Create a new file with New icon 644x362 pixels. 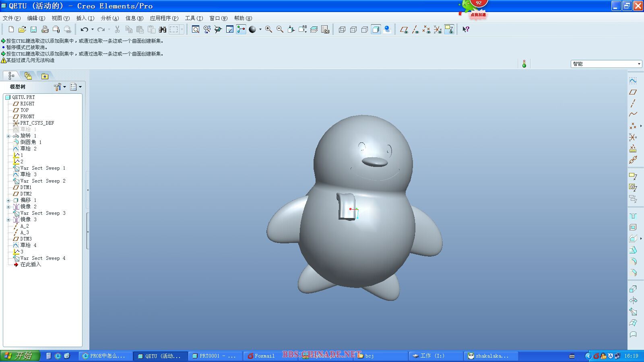point(11,29)
